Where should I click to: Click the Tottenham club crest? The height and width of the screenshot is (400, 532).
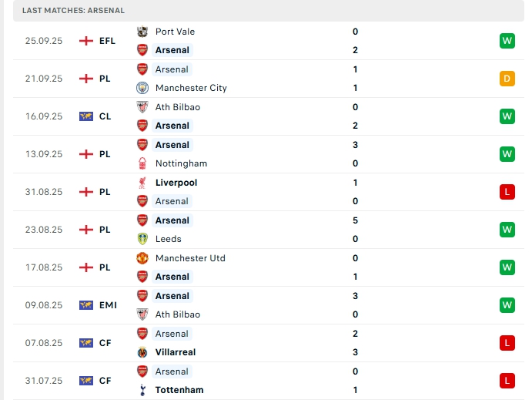coord(142,390)
